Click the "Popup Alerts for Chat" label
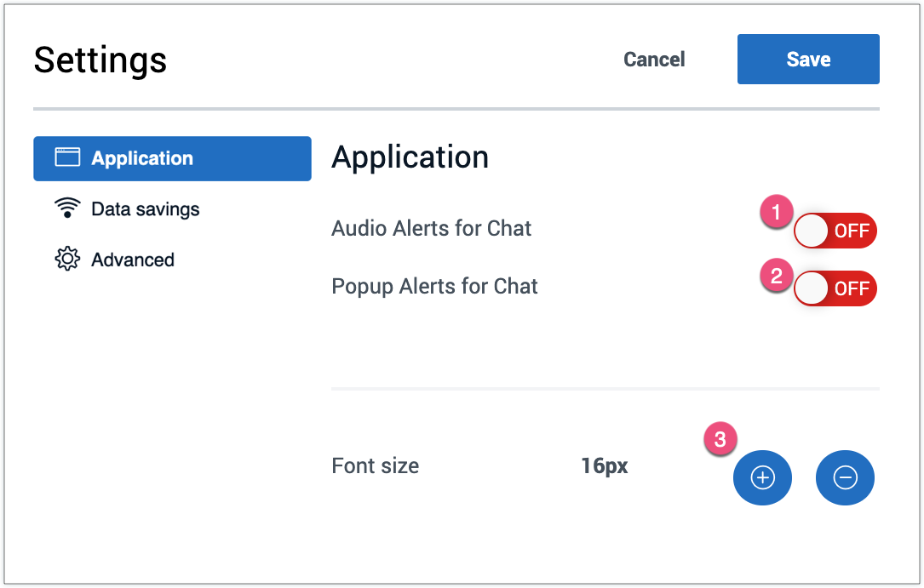Viewport: 924px width, 588px height. pyautogui.click(x=434, y=286)
